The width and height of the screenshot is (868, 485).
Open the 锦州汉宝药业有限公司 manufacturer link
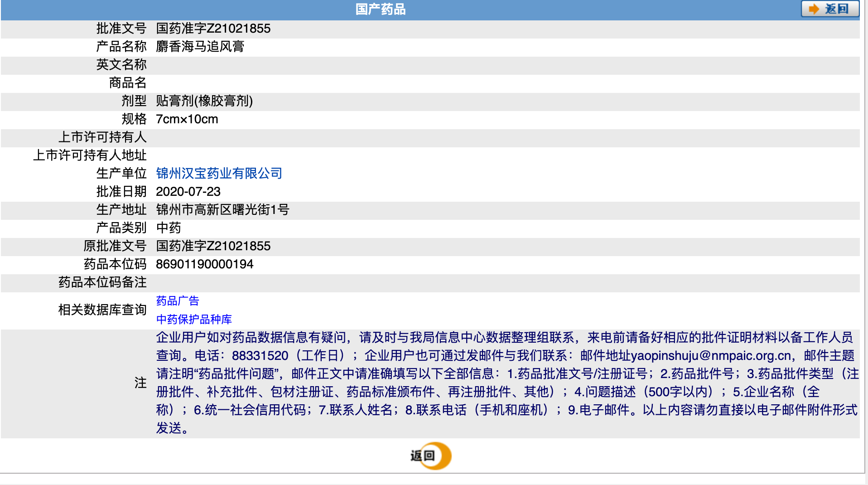click(x=219, y=173)
